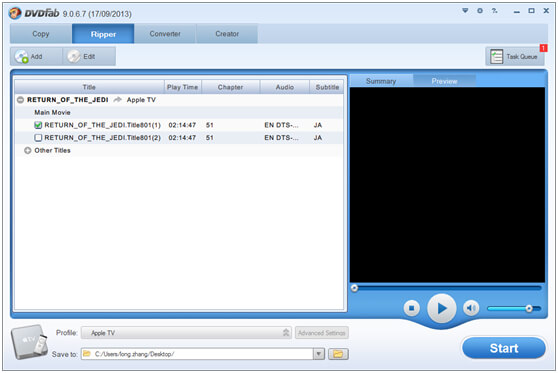Click play time 02:14:47 of Title801(2)
The height and width of the screenshot is (373, 558).
182,137
